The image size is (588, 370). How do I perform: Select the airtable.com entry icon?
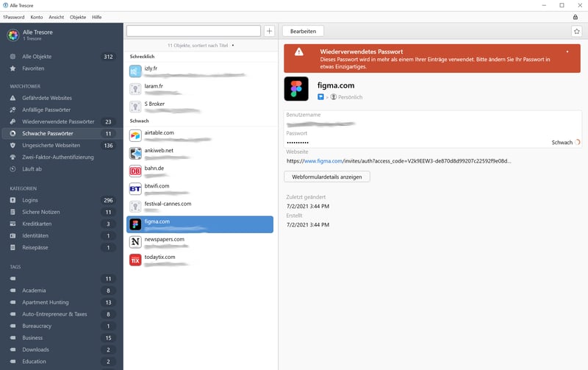135,136
